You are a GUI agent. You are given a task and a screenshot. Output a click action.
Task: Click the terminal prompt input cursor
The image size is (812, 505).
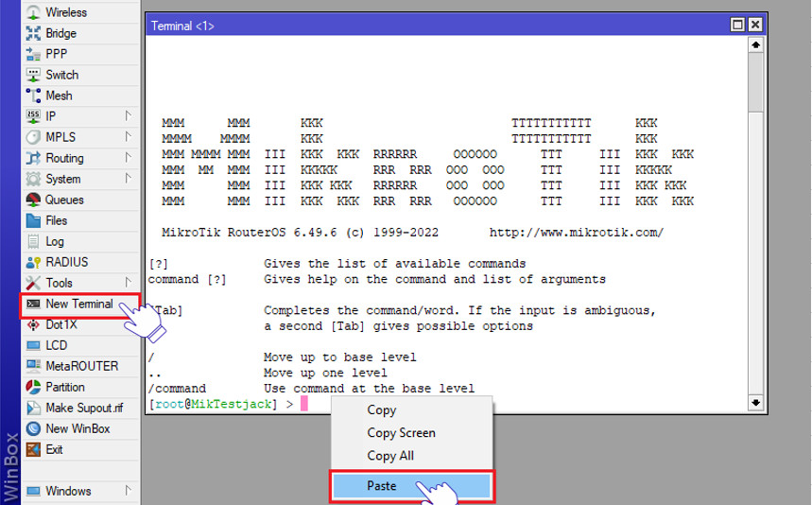[304, 404]
